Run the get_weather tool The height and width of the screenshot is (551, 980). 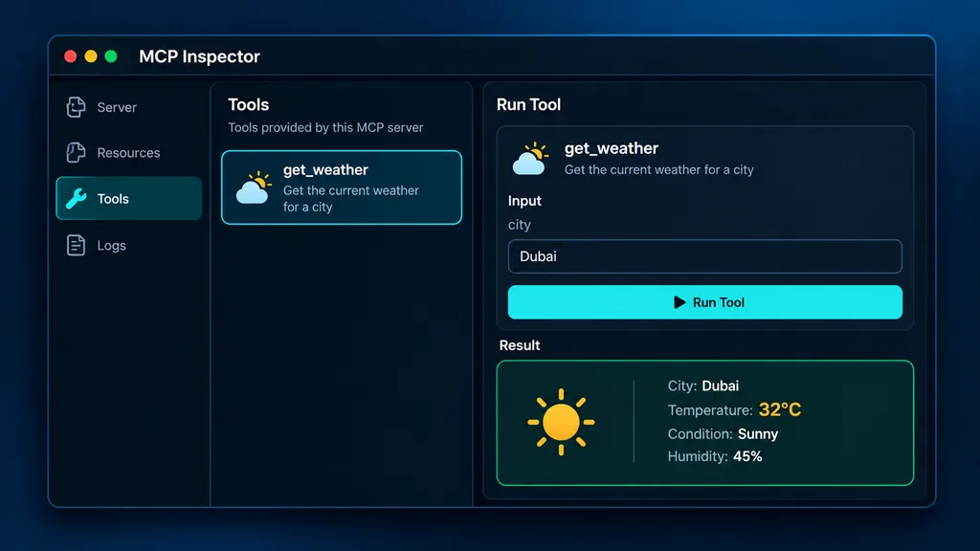(x=705, y=302)
